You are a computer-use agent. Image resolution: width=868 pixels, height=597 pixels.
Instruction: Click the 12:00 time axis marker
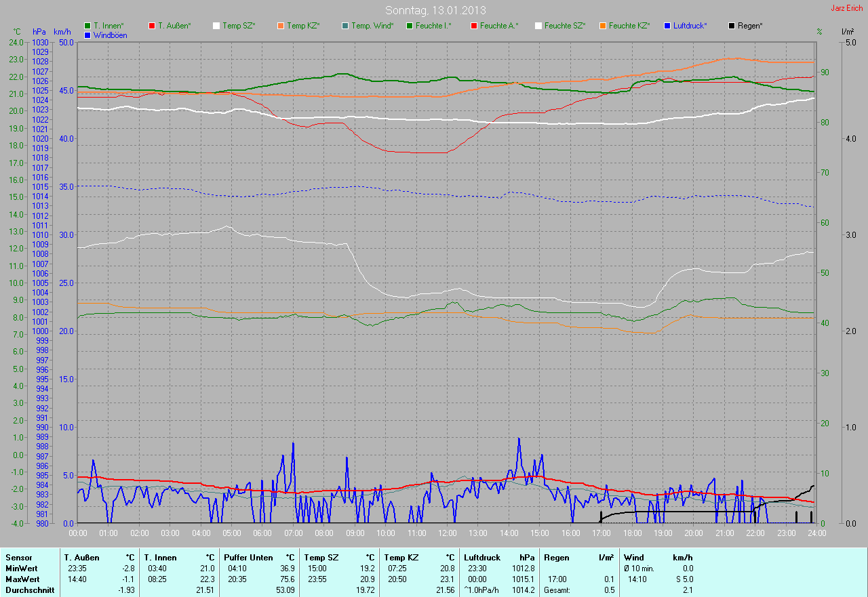[447, 533]
